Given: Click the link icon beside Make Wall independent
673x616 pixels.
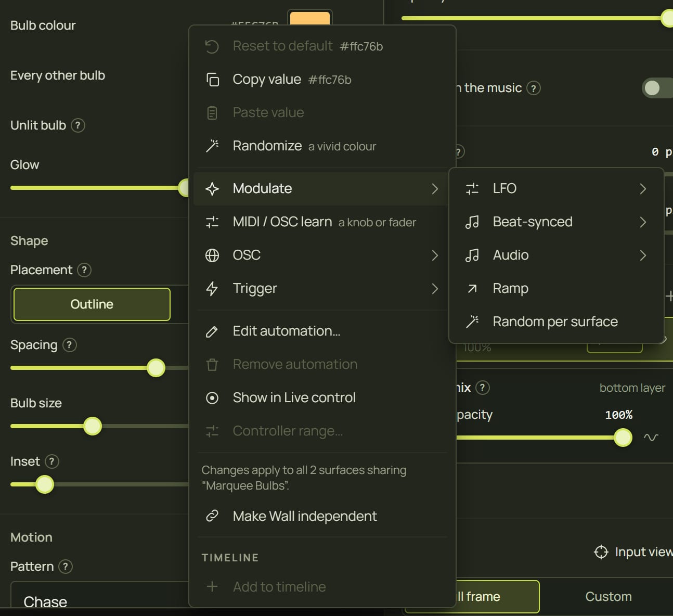Looking at the screenshot, I should pyautogui.click(x=212, y=516).
